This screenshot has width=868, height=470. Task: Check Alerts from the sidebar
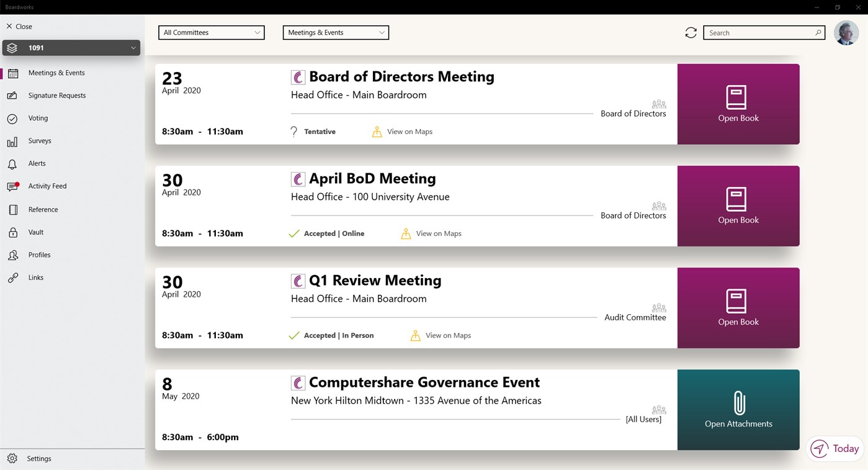37,163
